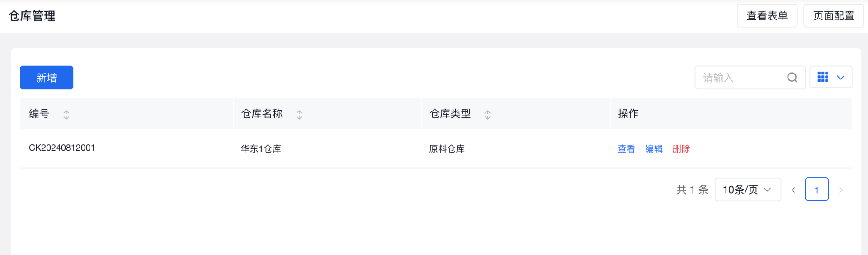Click the search magnifier icon
The image size is (868, 255).
pyautogui.click(x=792, y=78)
